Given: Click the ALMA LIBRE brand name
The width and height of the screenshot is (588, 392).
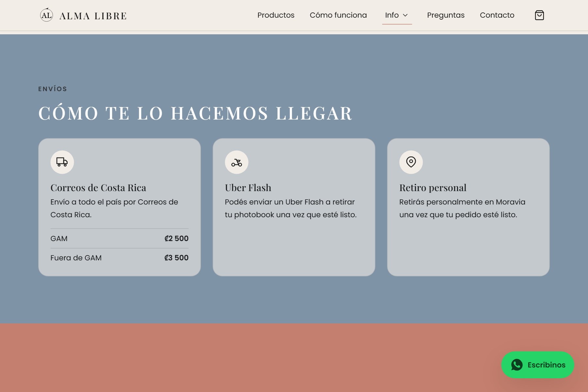Looking at the screenshot, I should pos(93,16).
